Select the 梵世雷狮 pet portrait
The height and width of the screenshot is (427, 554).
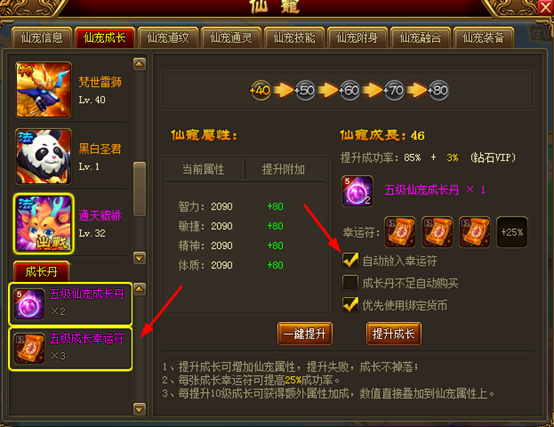(x=43, y=90)
